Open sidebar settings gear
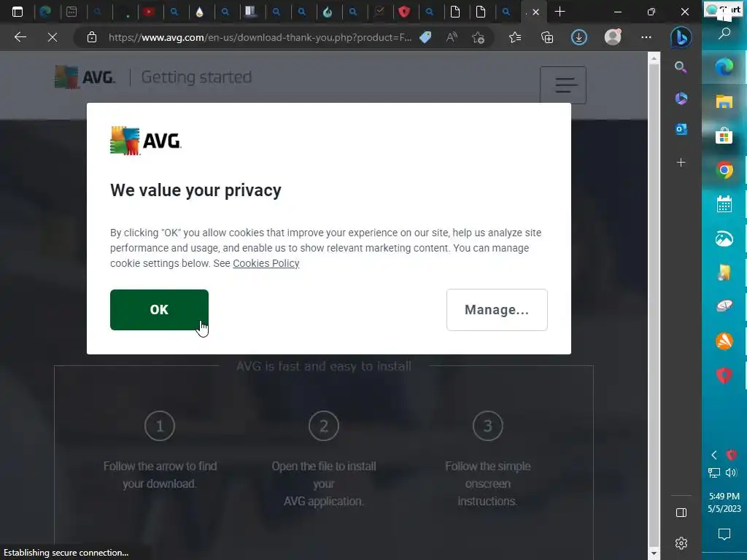Viewport: 747px width, 560px height. (x=681, y=542)
